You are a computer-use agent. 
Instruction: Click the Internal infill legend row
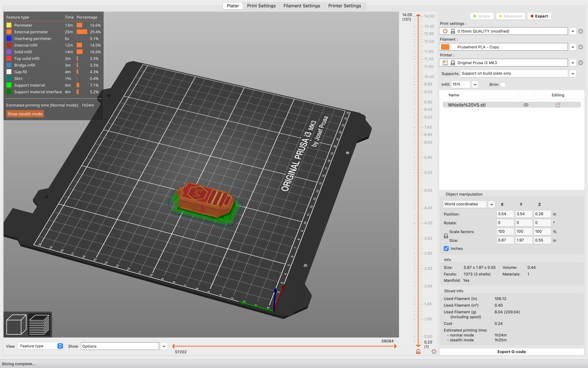53,45
